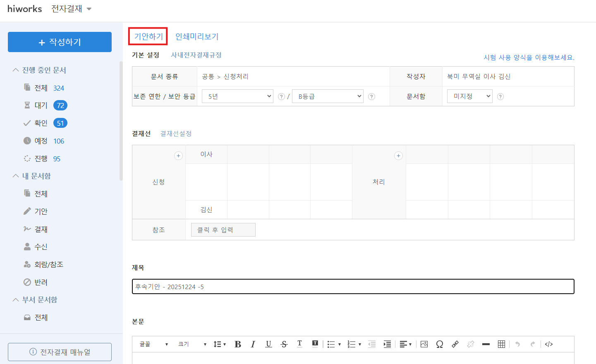Select 반려 in my document box

point(41,282)
